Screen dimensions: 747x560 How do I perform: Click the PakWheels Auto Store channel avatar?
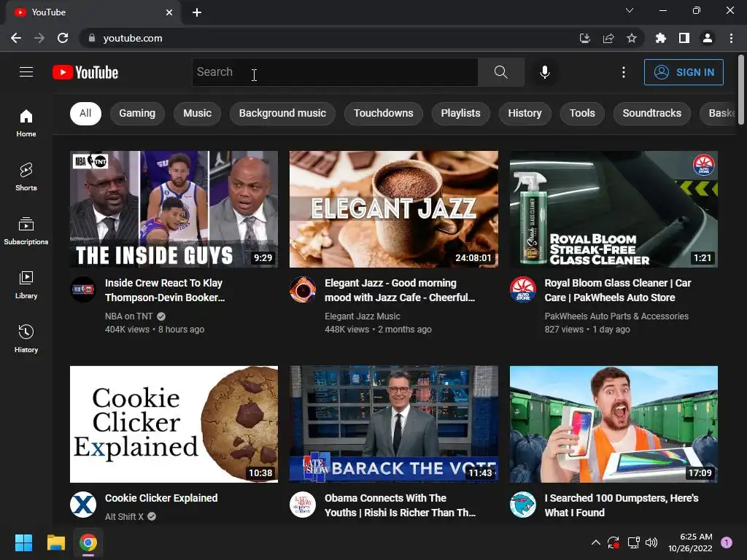pos(522,289)
